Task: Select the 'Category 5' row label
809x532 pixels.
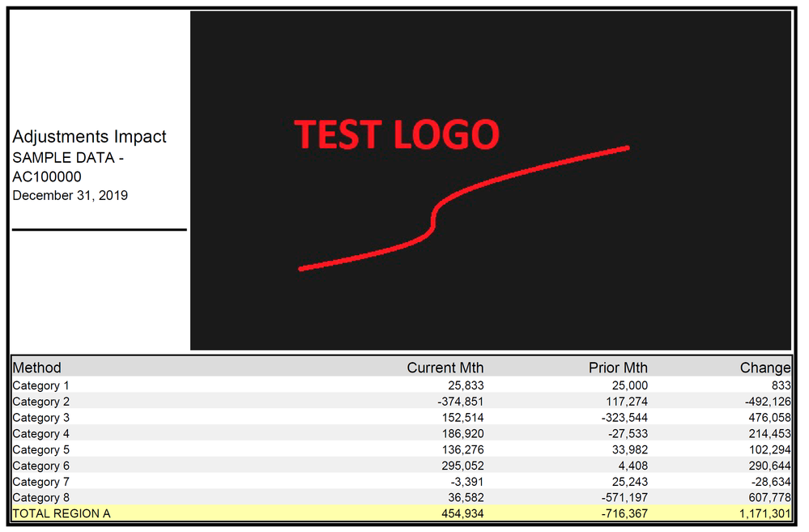Action: tap(40, 449)
